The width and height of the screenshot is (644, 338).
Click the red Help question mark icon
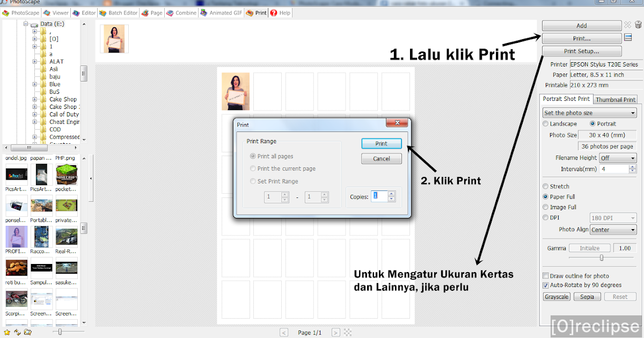point(274,13)
